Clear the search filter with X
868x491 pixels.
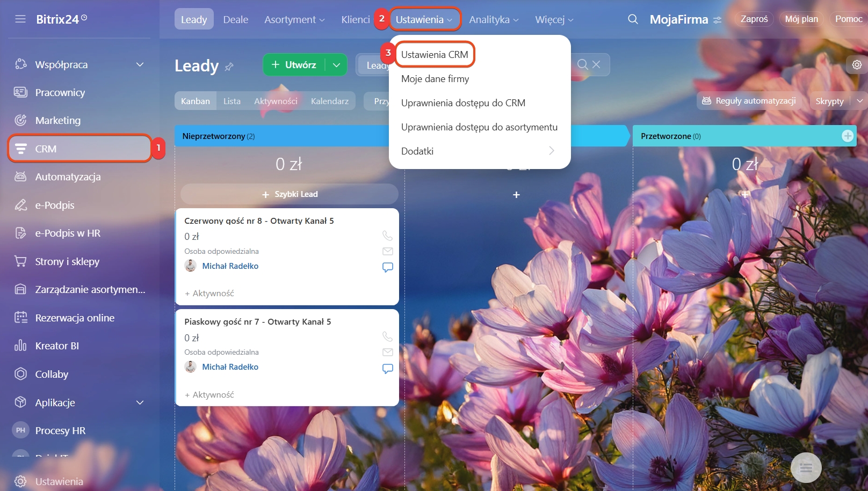coord(596,64)
